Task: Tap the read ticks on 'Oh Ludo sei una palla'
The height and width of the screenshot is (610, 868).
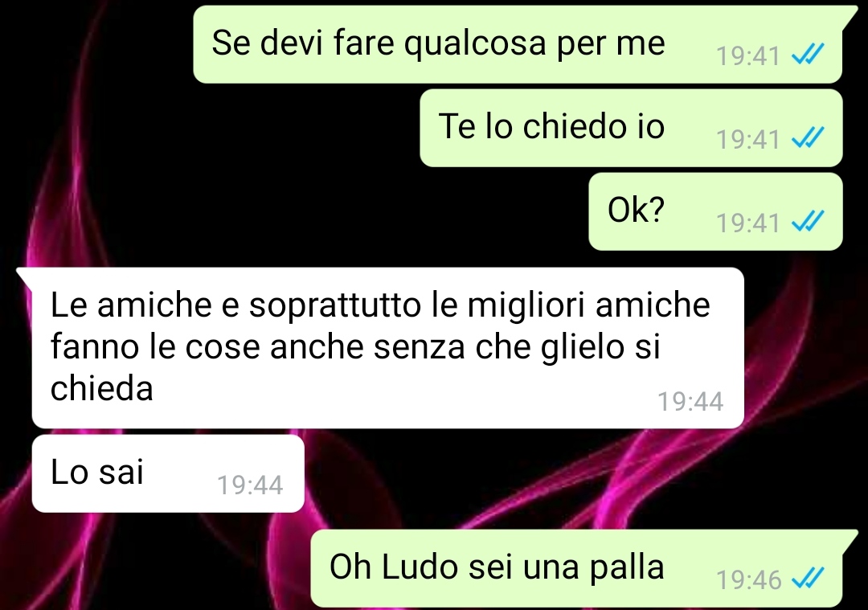Action: click(x=808, y=579)
